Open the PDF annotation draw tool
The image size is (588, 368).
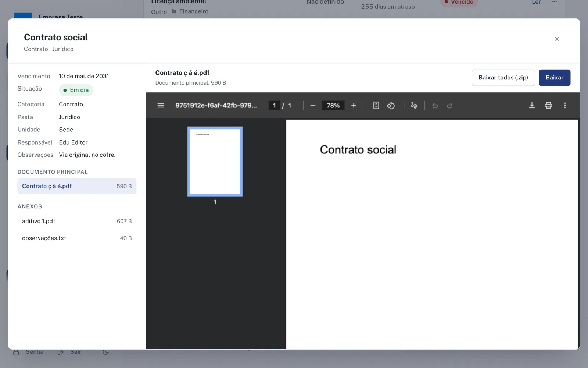coord(414,106)
